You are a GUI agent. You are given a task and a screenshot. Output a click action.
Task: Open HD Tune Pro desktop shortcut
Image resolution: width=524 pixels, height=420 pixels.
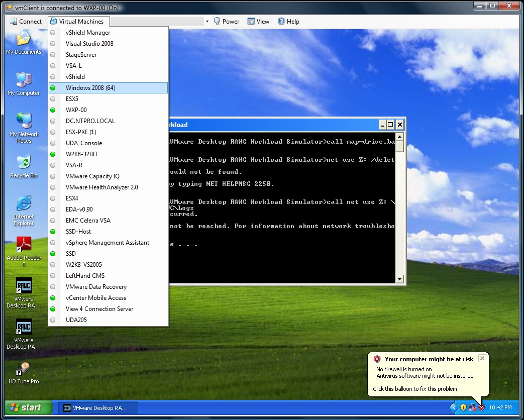24,373
